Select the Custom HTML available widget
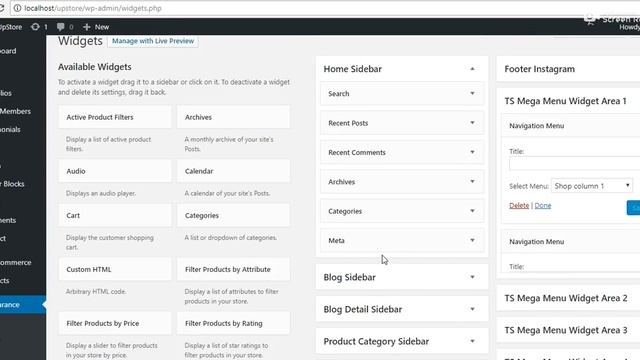Viewport: 640px width, 360px height. [115, 269]
